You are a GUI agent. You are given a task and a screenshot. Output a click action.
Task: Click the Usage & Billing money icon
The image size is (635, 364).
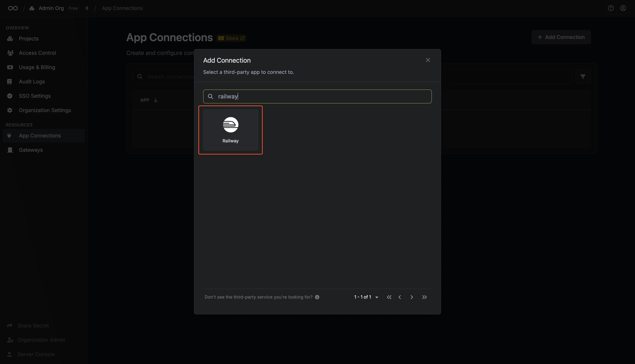(x=10, y=67)
